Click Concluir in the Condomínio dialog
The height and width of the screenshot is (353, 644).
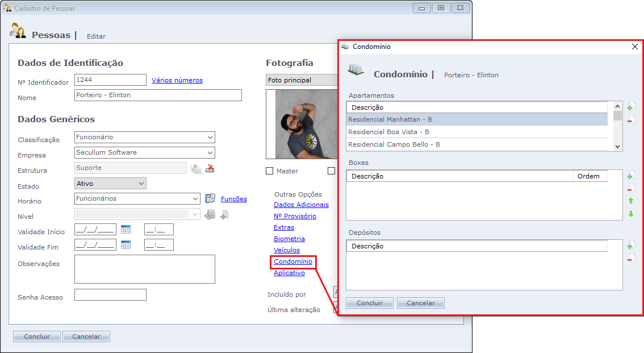point(370,303)
